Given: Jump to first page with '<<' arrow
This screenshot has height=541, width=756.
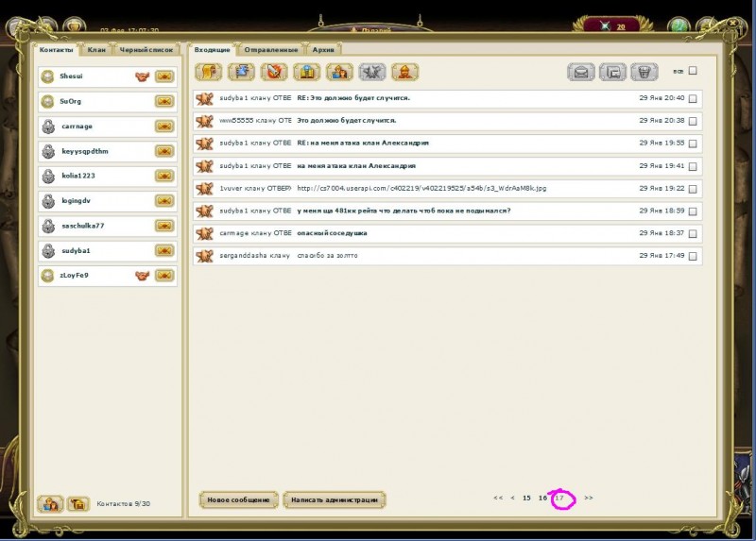Looking at the screenshot, I should [x=498, y=498].
